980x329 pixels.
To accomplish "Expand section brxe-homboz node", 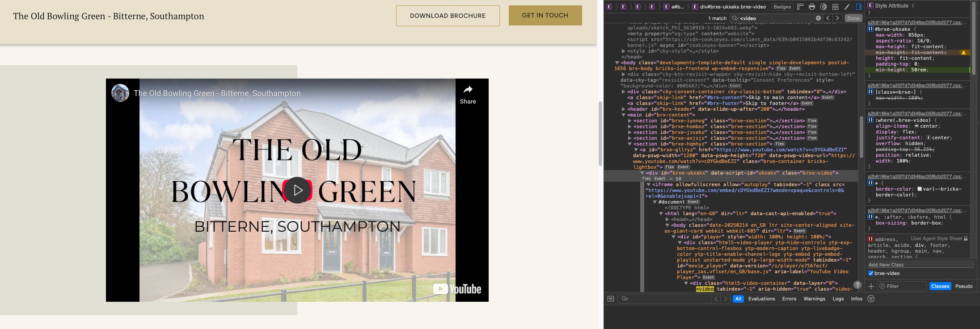I will point(629,127).
